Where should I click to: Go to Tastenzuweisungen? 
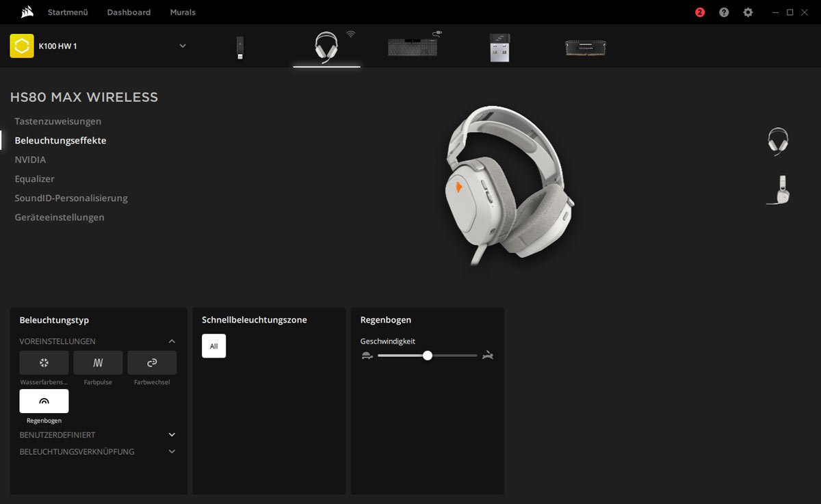58,121
